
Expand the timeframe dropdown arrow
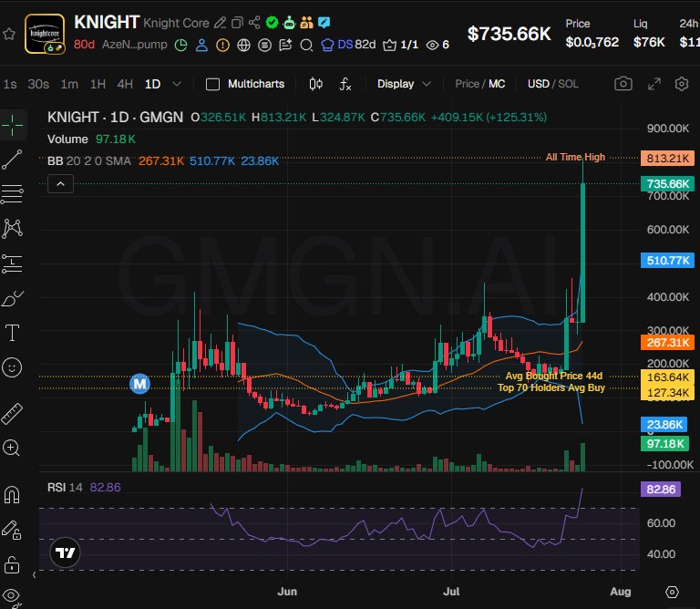coord(177,84)
